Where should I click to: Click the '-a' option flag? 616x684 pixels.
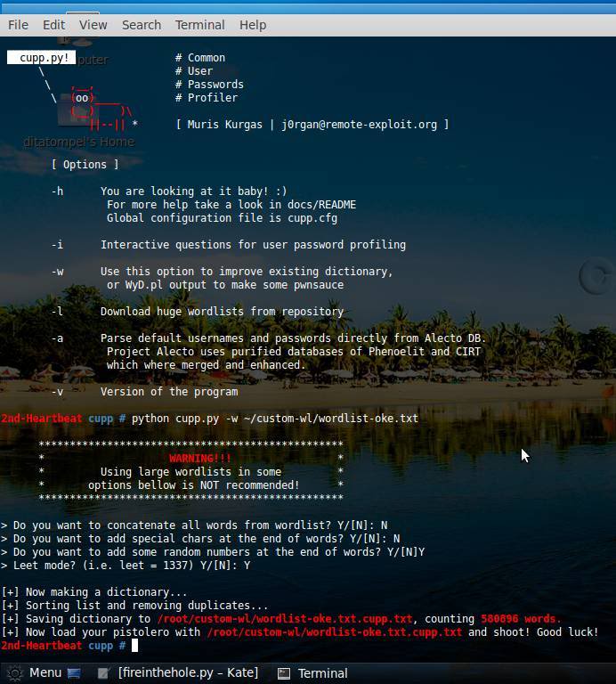click(57, 338)
